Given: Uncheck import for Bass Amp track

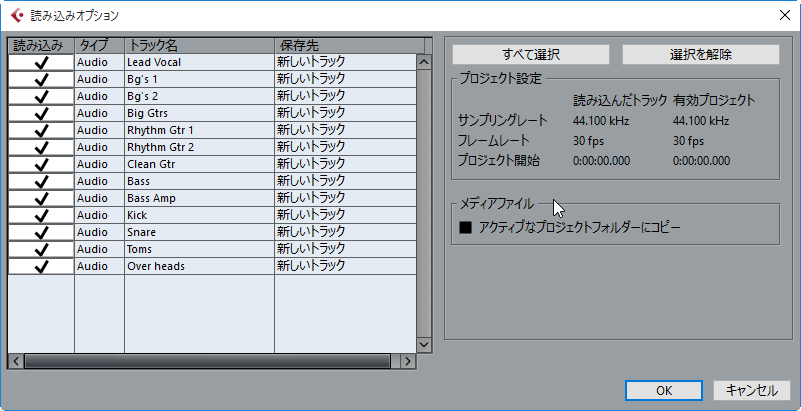Looking at the screenshot, I should coord(41,198).
